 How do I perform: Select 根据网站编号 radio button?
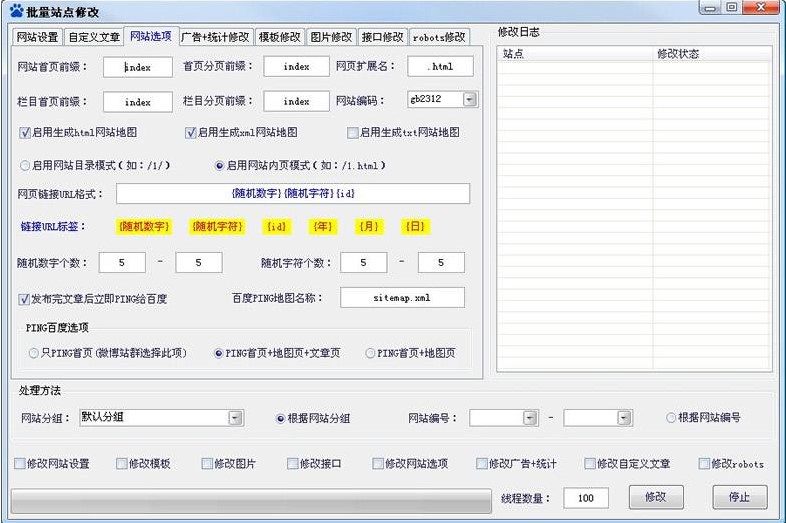point(671,418)
